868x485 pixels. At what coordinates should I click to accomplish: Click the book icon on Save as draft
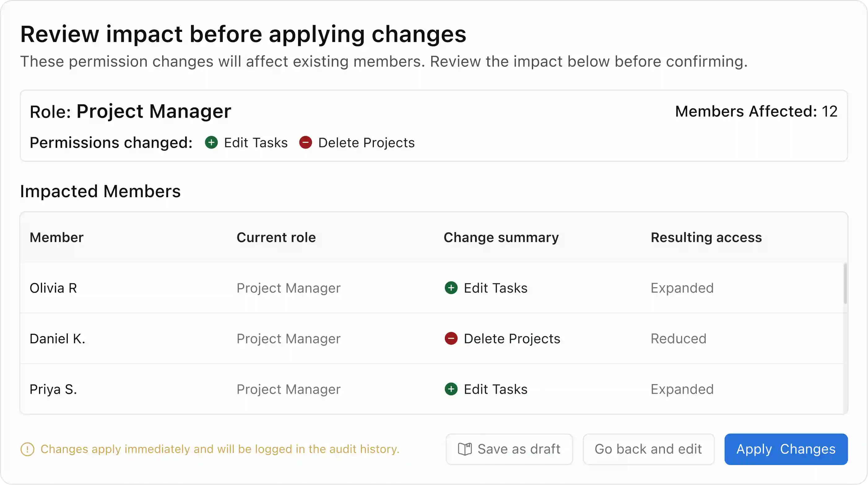(x=465, y=449)
